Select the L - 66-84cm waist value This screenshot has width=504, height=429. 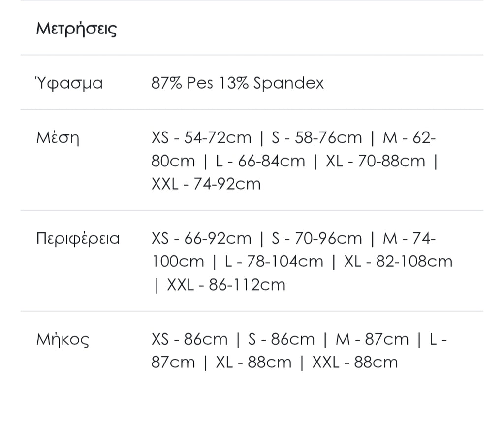(260, 161)
